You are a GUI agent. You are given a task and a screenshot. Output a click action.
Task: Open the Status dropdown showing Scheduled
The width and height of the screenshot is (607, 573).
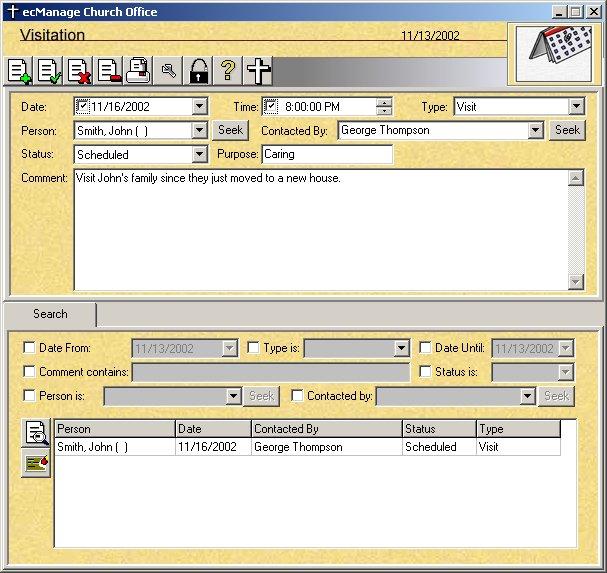click(199, 154)
